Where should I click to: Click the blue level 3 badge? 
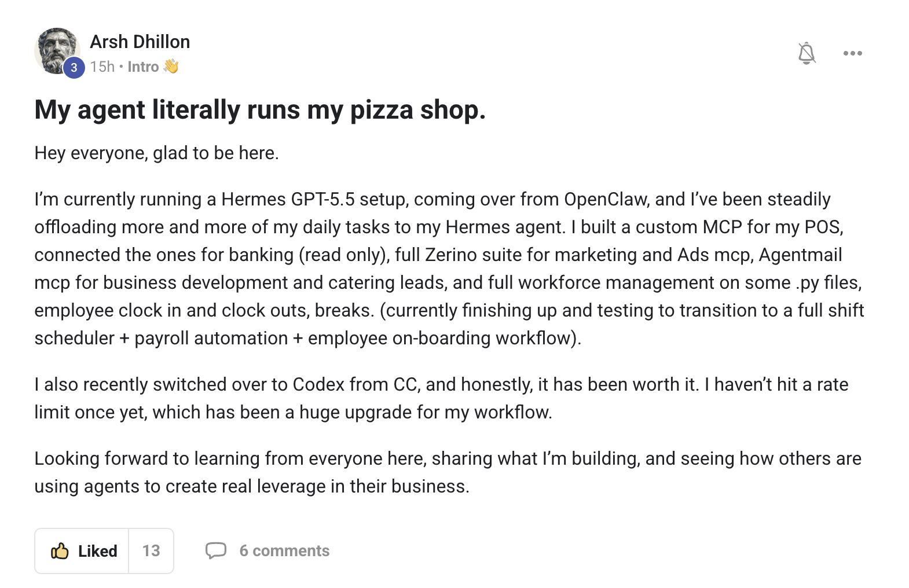[x=74, y=68]
